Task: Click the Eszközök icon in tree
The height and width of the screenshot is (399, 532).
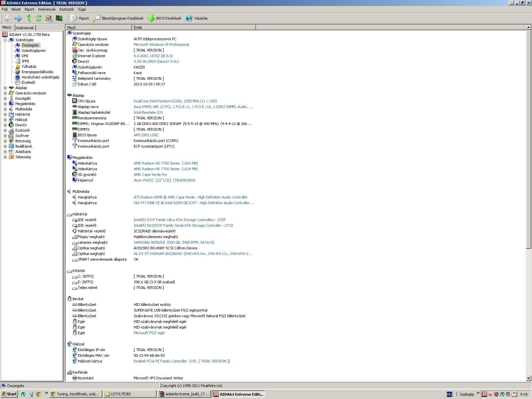Action: (x=11, y=130)
